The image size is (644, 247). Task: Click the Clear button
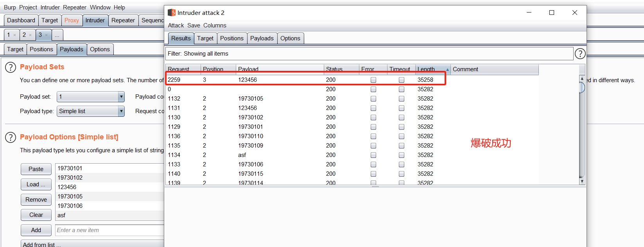click(x=36, y=215)
